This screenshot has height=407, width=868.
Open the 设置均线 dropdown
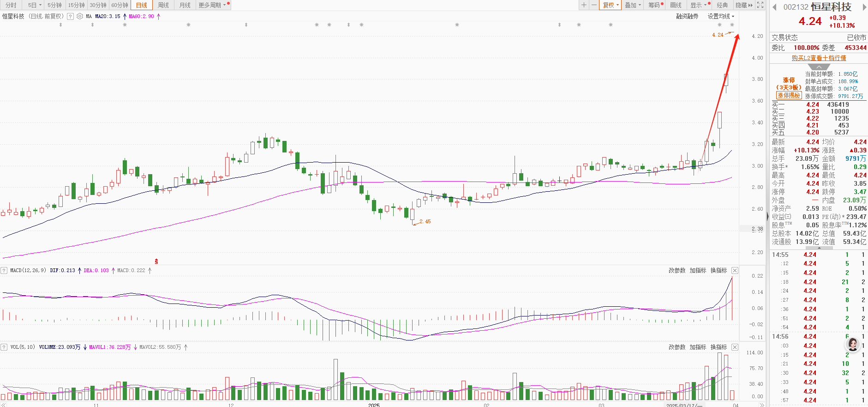point(721,16)
